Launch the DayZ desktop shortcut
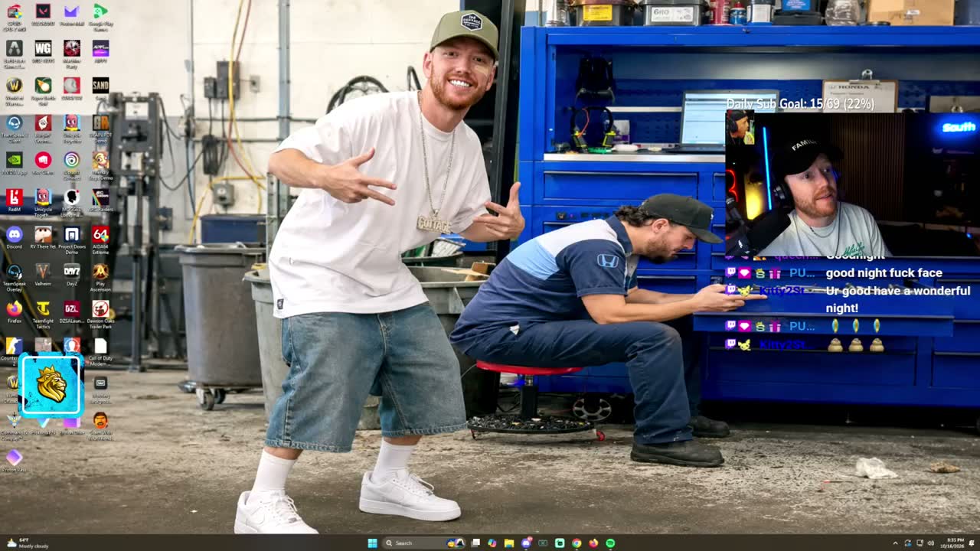Viewport: 980px width, 551px height. (71, 275)
